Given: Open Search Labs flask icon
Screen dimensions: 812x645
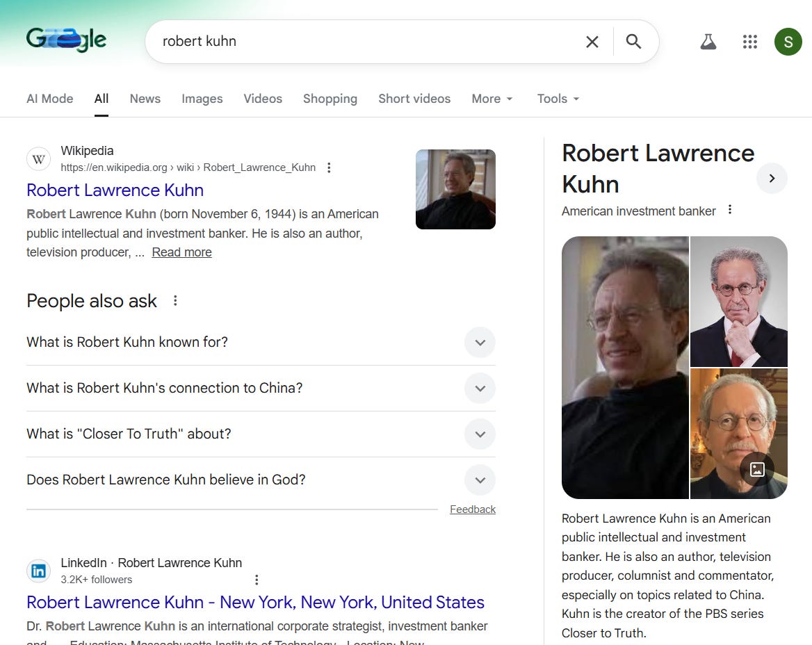Looking at the screenshot, I should [708, 42].
